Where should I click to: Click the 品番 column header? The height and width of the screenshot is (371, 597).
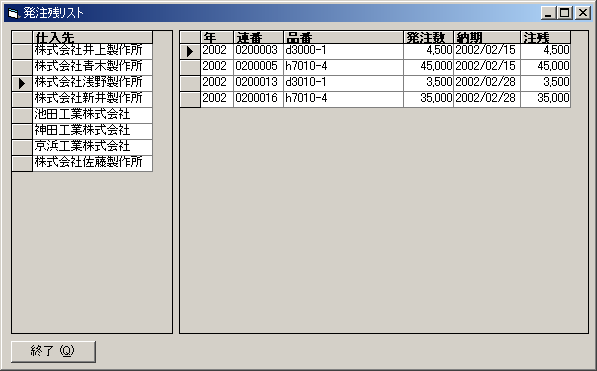pos(343,37)
